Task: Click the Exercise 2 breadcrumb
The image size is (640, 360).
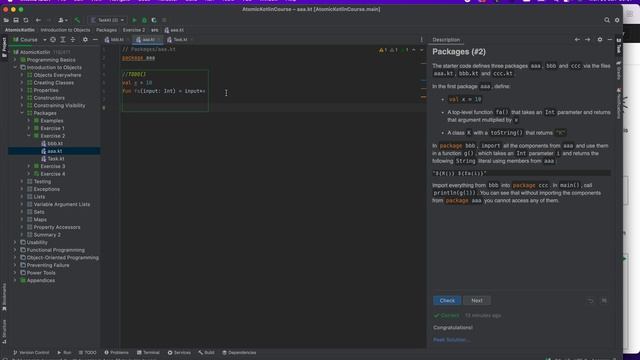Action: pyautogui.click(x=134, y=30)
